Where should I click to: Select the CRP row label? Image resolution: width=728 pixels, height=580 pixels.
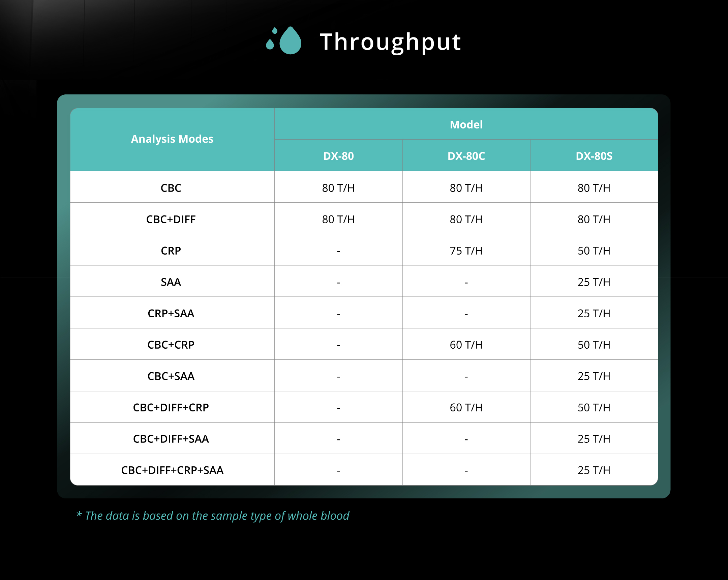point(171,251)
